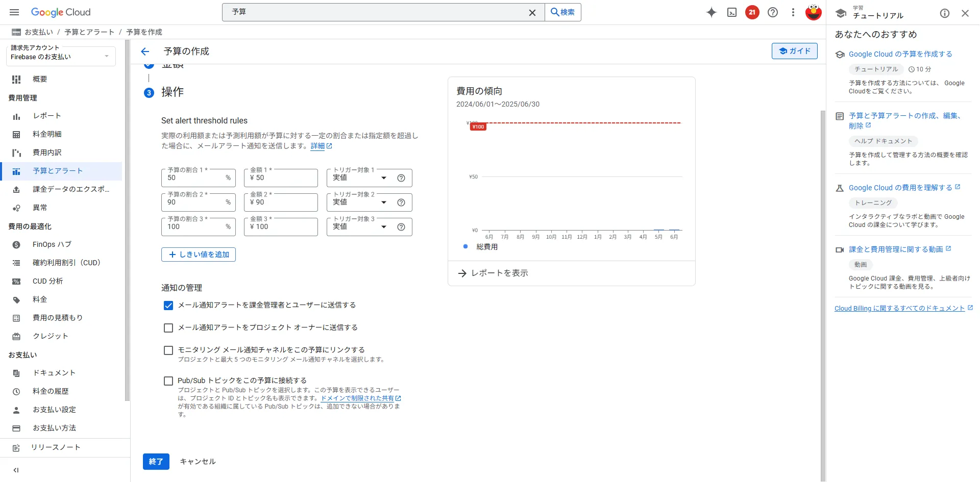
Task: Click the 金額 2 input field
Action: (x=281, y=202)
